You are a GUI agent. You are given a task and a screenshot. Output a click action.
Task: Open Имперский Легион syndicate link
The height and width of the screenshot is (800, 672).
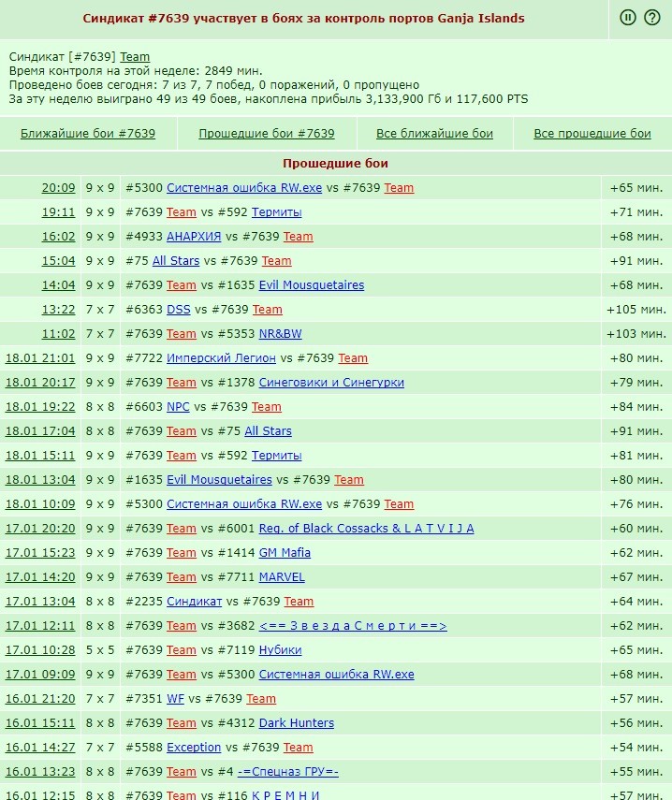tap(222, 358)
